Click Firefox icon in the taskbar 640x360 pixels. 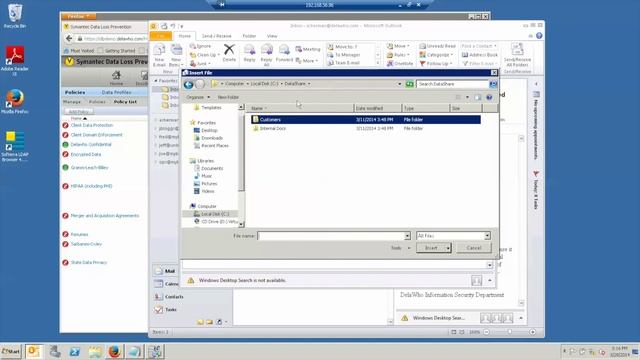tap(115, 351)
